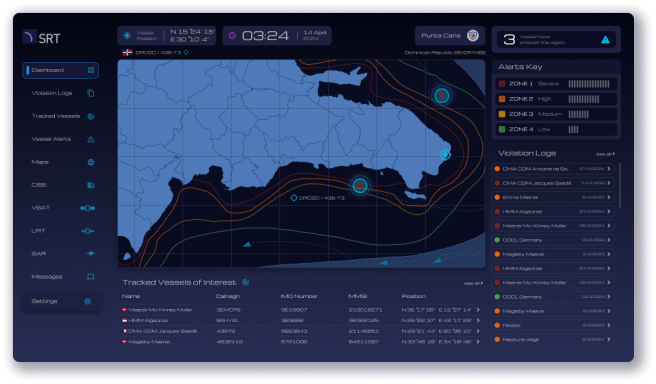Toggle the VSAT switch icon

tap(87, 208)
